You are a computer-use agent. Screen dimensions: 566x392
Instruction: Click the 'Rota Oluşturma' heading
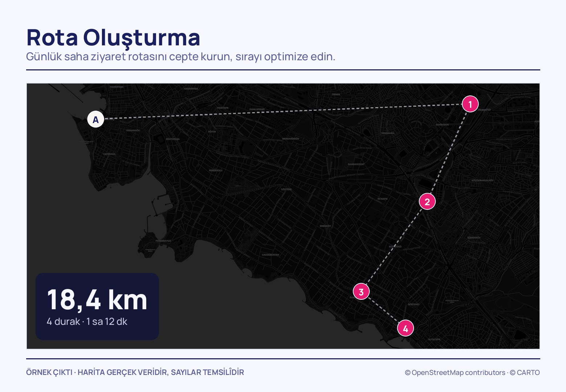[113, 38]
